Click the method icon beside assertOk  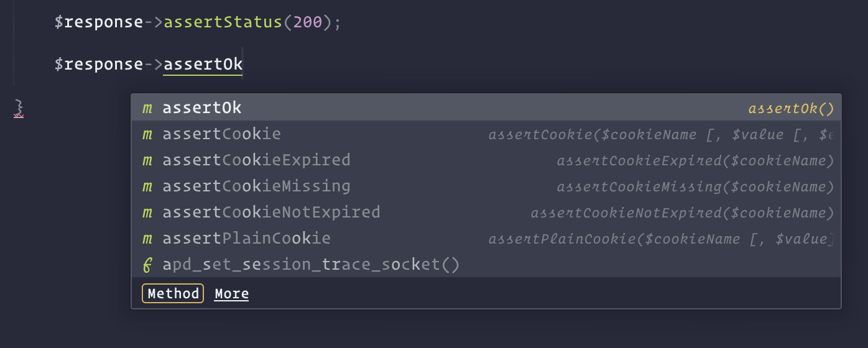tap(147, 109)
